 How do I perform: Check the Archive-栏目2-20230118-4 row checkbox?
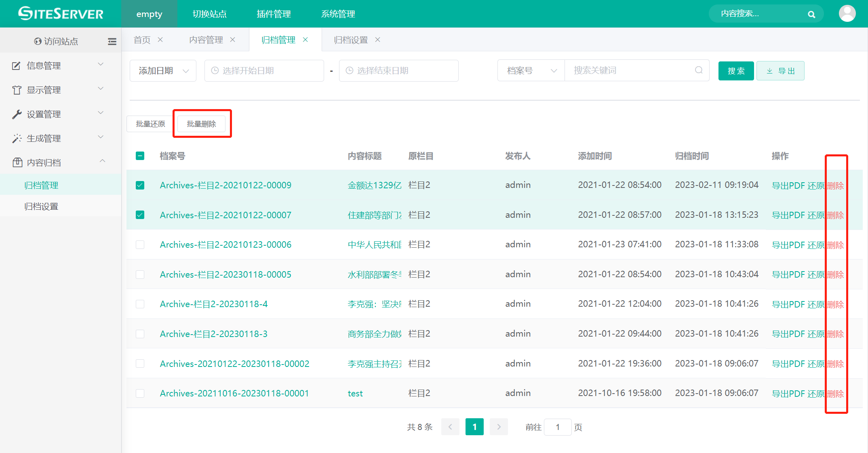tap(140, 304)
